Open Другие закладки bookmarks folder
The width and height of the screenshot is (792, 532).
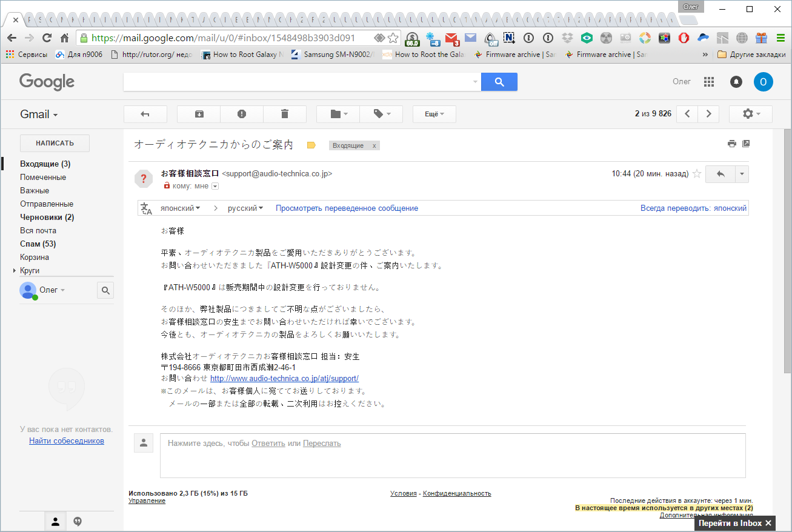[751, 55]
